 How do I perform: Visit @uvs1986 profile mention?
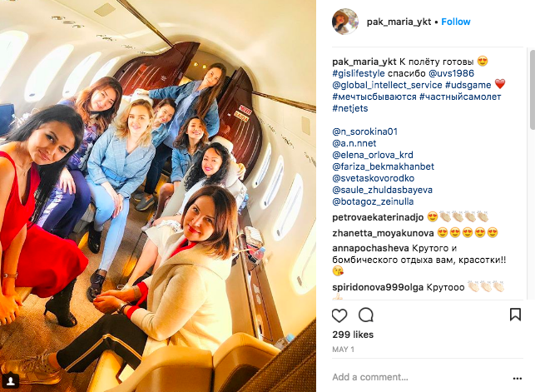[451, 73]
